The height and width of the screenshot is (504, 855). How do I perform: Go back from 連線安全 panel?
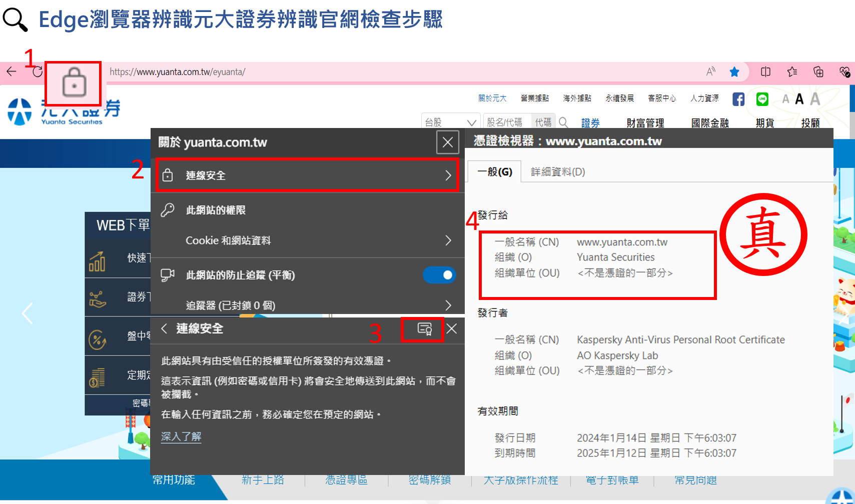164,328
